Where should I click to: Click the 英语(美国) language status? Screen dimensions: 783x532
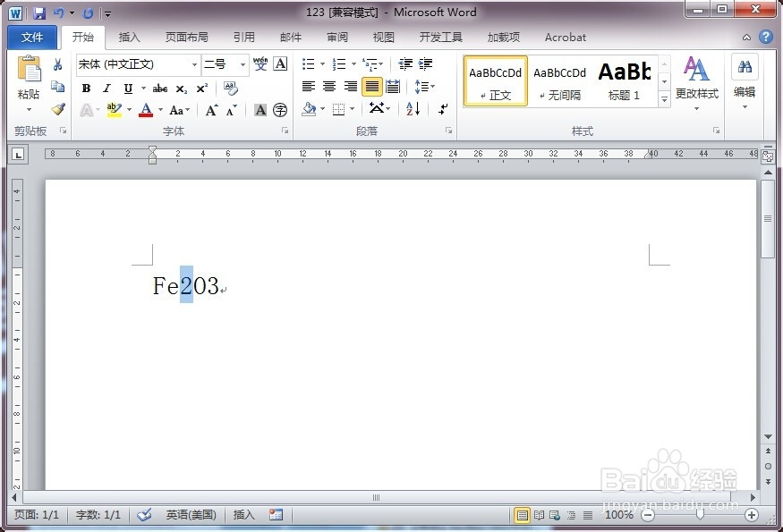(191, 514)
